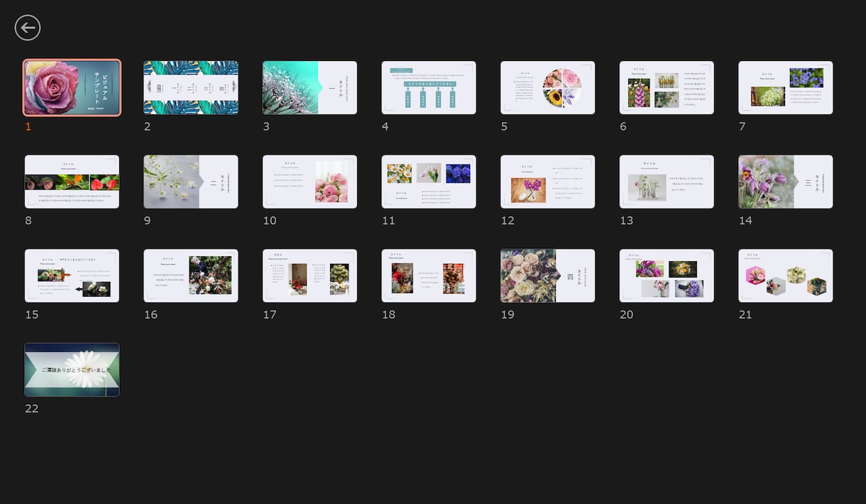Select slide 13 thumbnail
866x504 pixels.
point(667,182)
